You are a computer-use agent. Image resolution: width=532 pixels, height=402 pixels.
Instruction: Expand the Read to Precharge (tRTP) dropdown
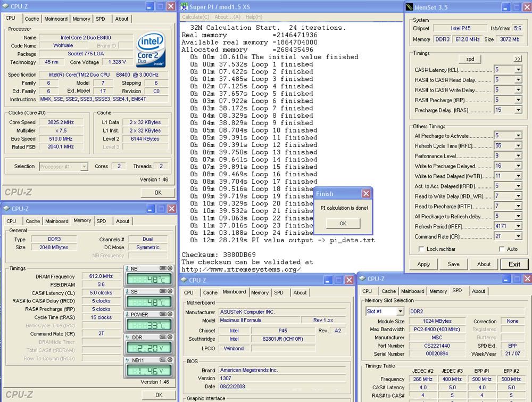pos(518,206)
